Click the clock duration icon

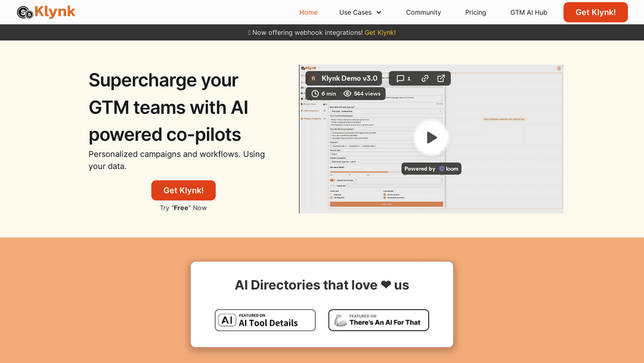tap(315, 94)
